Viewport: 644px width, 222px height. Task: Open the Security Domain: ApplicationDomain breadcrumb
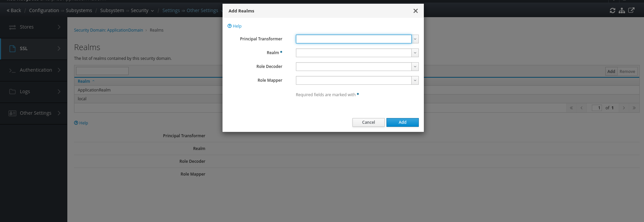click(x=108, y=30)
